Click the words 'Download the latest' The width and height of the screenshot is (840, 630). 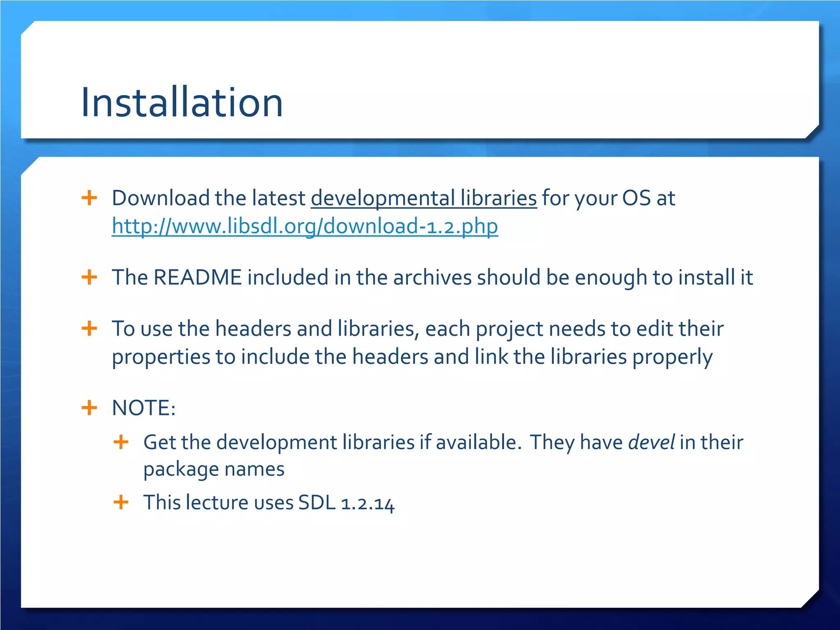pos(209,199)
